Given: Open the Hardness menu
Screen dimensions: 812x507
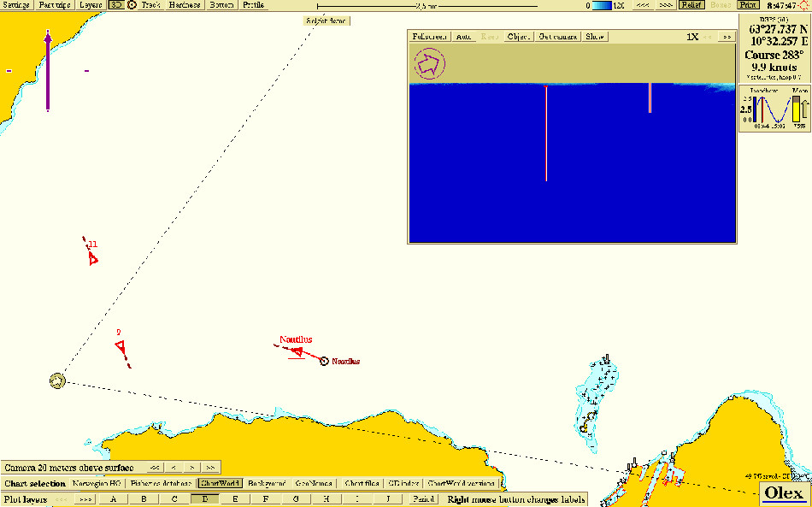Looking at the screenshot, I should coord(185,5).
